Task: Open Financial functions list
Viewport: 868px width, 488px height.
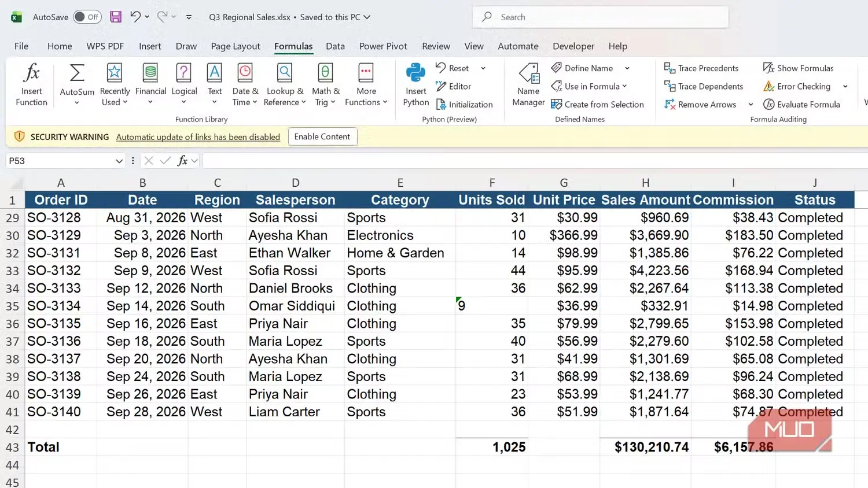Action: click(x=150, y=85)
